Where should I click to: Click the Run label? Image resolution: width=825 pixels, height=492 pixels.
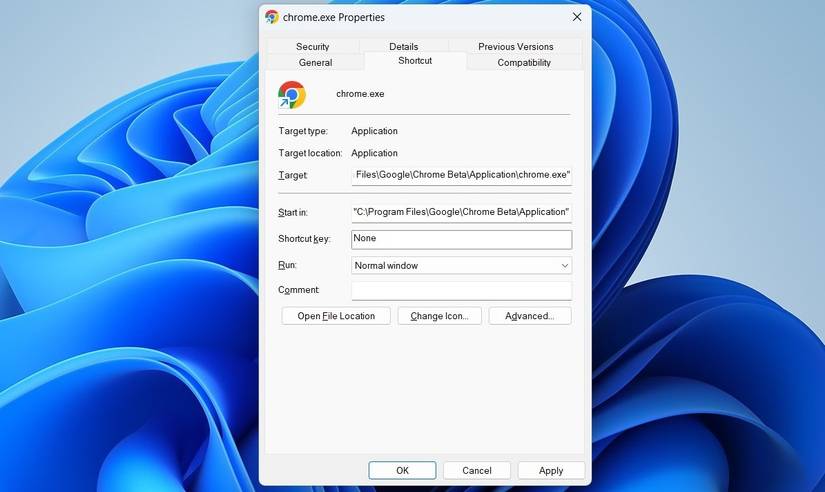pyautogui.click(x=287, y=265)
